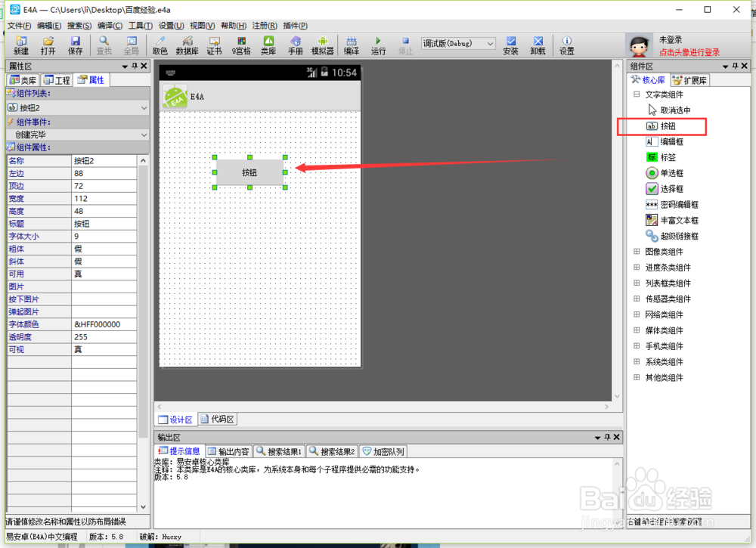Viewport: 756px width, 548px height.
Task: Select the 取色 color picker tool
Action: tap(160, 45)
